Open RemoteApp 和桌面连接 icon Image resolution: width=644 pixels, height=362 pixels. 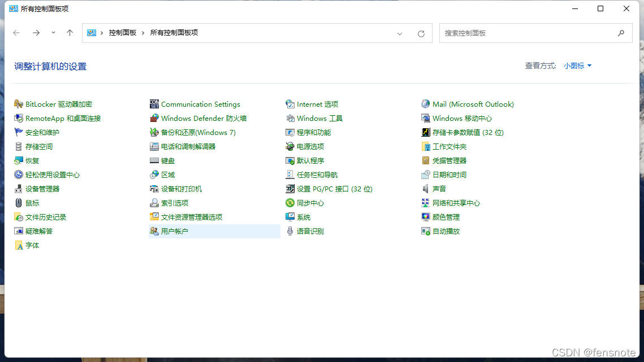pyautogui.click(x=19, y=118)
